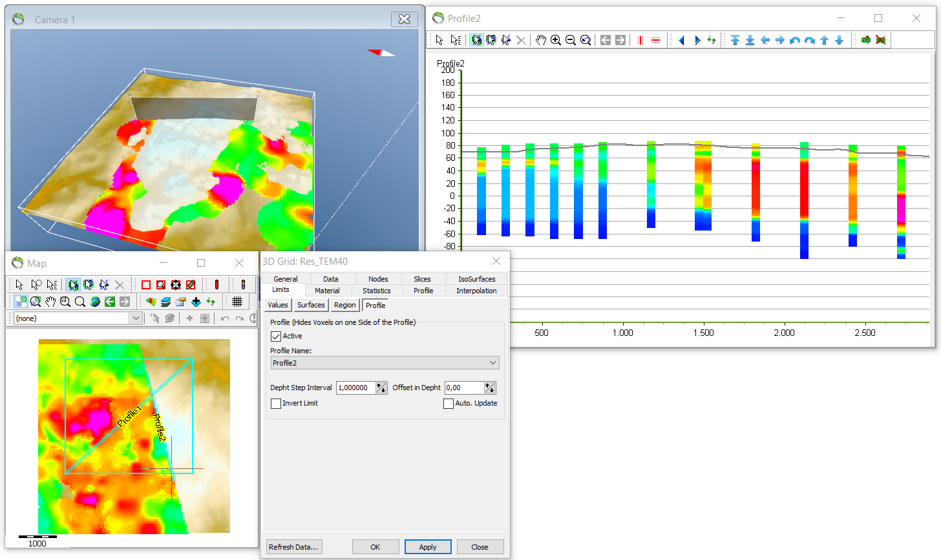The image size is (941, 560).
Task: Click the rainbow color bar icon in Map toolbar
Action: (243, 284)
